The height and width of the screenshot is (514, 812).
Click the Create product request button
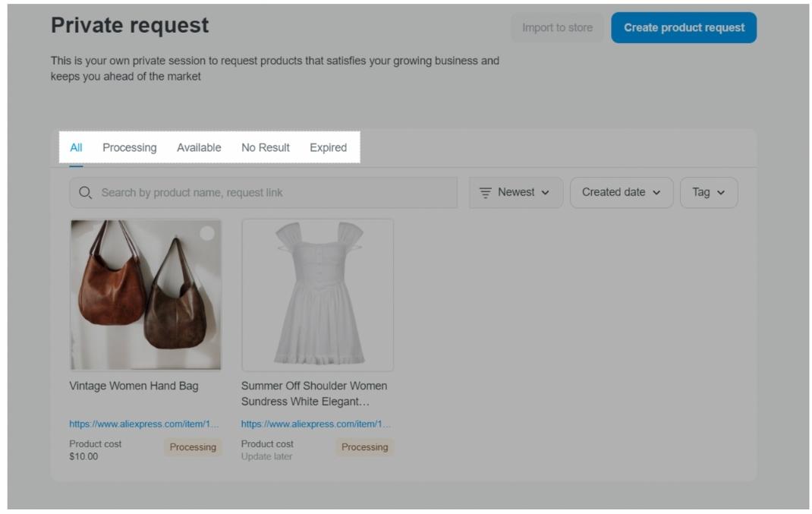[684, 28]
